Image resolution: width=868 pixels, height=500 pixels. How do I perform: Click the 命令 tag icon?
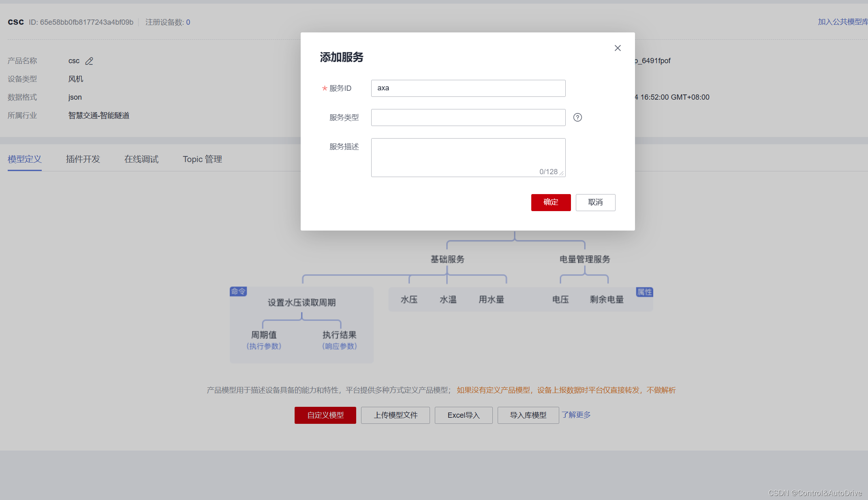(x=238, y=291)
